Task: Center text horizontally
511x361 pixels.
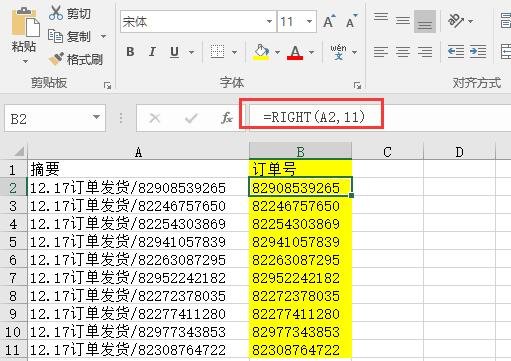Action: (403, 52)
